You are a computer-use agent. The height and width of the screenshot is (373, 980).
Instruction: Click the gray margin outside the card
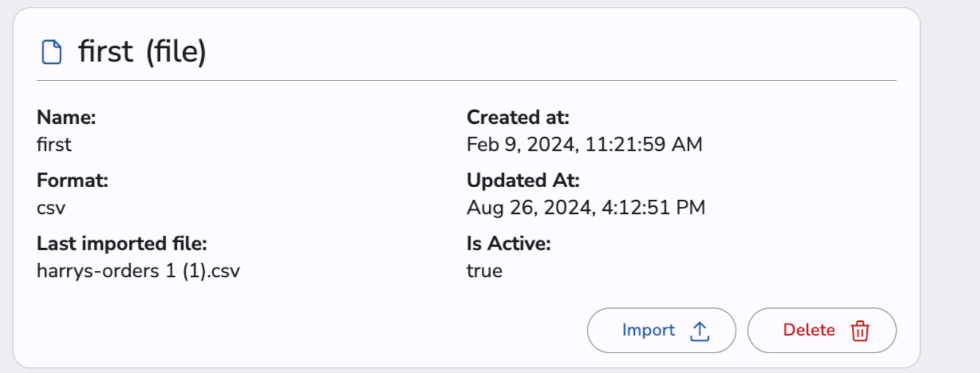[x=951, y=192]
